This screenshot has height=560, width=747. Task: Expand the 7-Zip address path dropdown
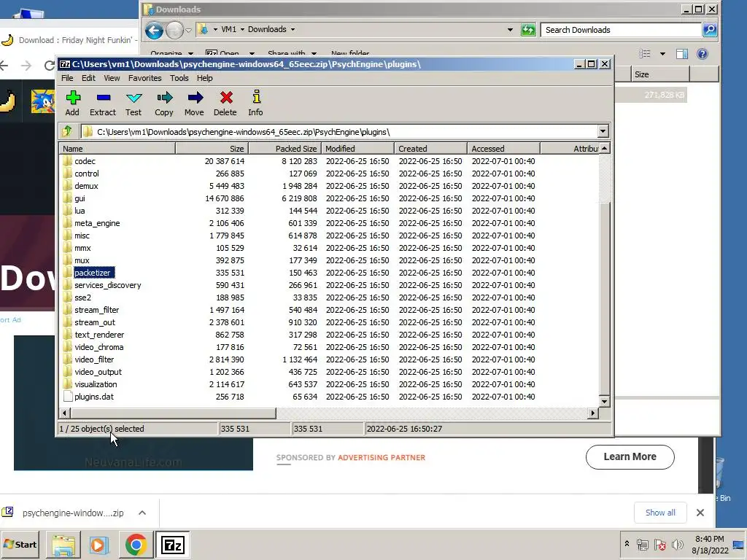click(x=603, y=131)
